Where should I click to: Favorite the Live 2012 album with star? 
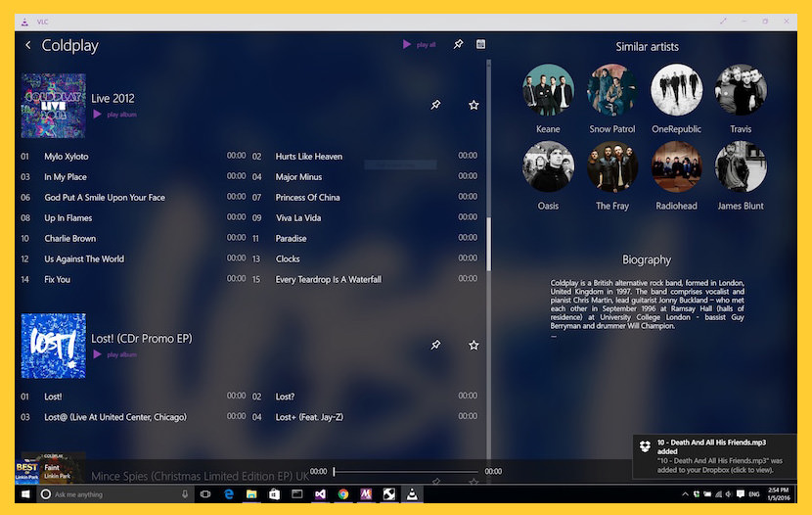pos(474,105)
